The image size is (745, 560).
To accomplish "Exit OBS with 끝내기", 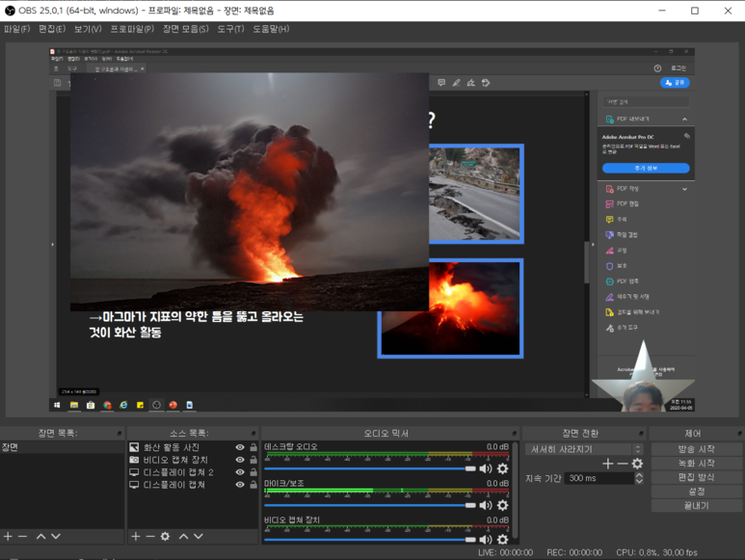I will (x=697, y=506).
